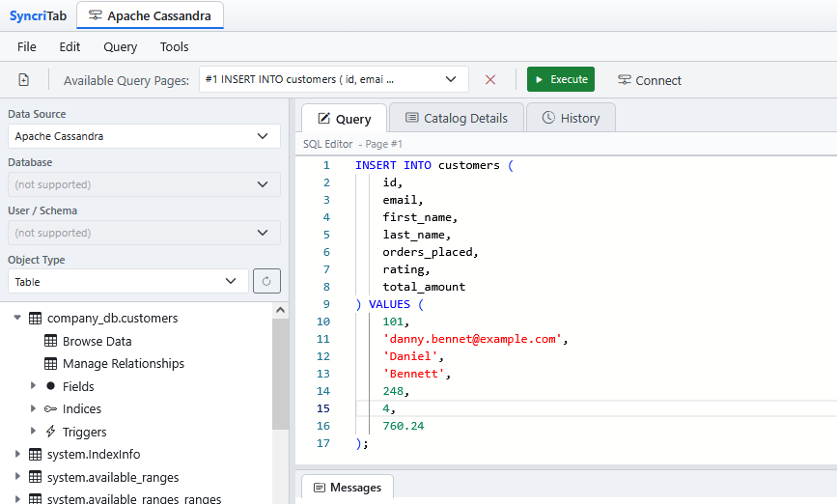This screenshot has width=837, height=504.
Task: Click the tree scrollbar up arrow
Action: point(280,310)
